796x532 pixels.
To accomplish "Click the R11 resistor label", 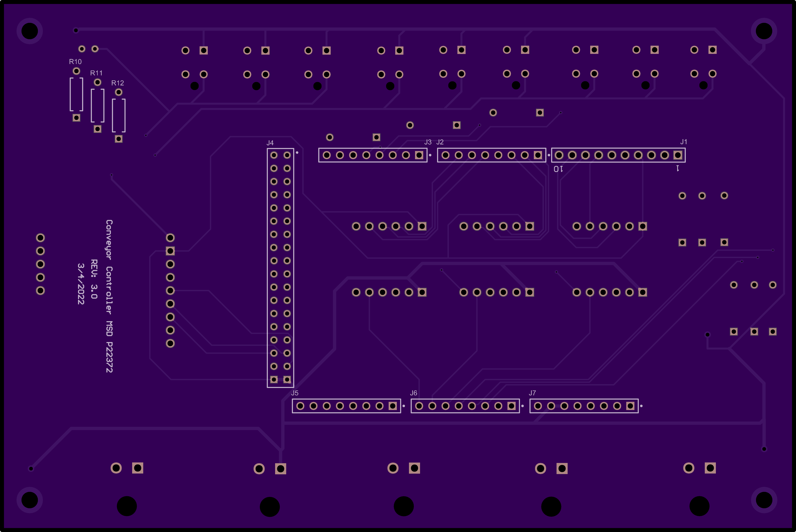I will (96, 73).
